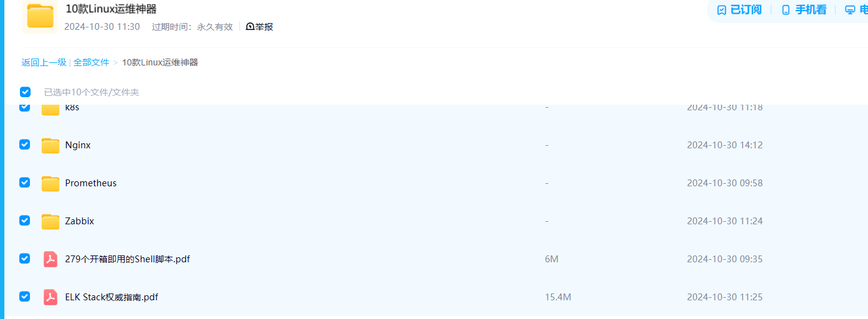The width and height of the screenshot is (868, 319).
Task: Open the Prometheus folder icon
Action: pos(51,183)
